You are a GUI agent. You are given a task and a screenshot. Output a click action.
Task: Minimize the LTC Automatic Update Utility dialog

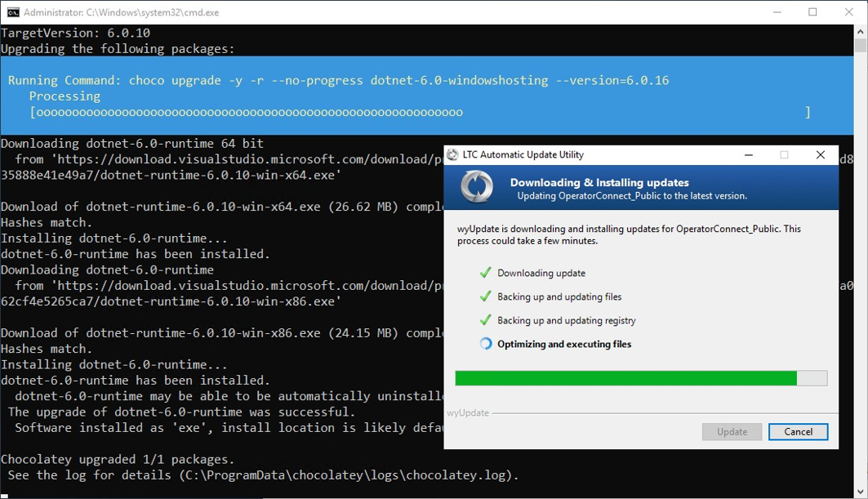tap(748, 154)
